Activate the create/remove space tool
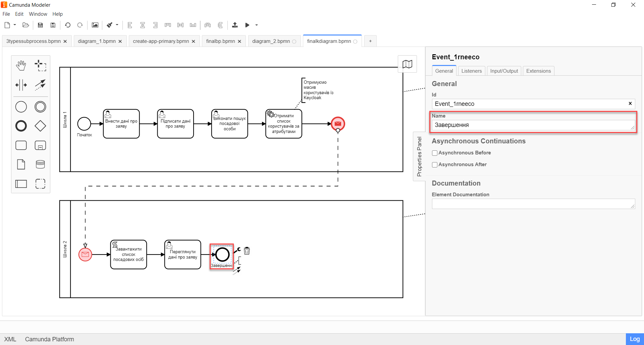This screenshot has width=644, height=345. pyautogui.click(x=21, y=85)
